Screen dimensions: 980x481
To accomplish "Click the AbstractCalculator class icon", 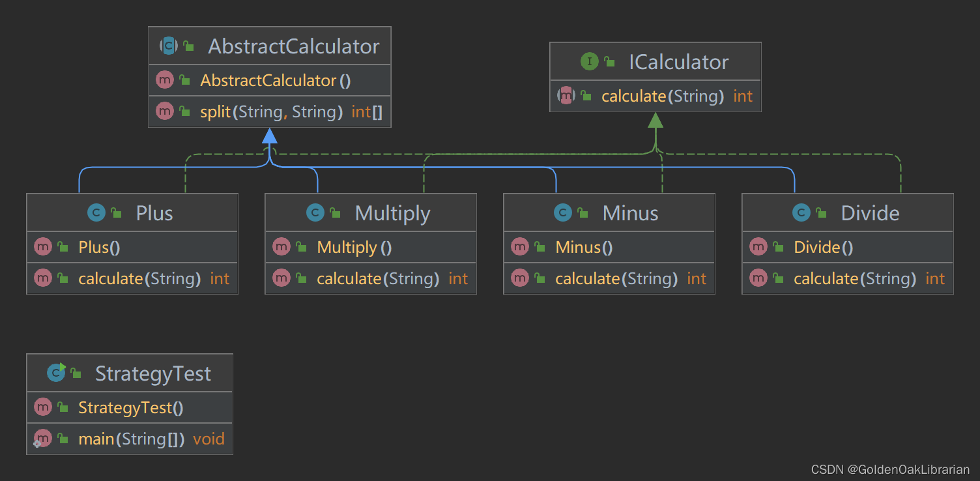I will pos(169,46).
